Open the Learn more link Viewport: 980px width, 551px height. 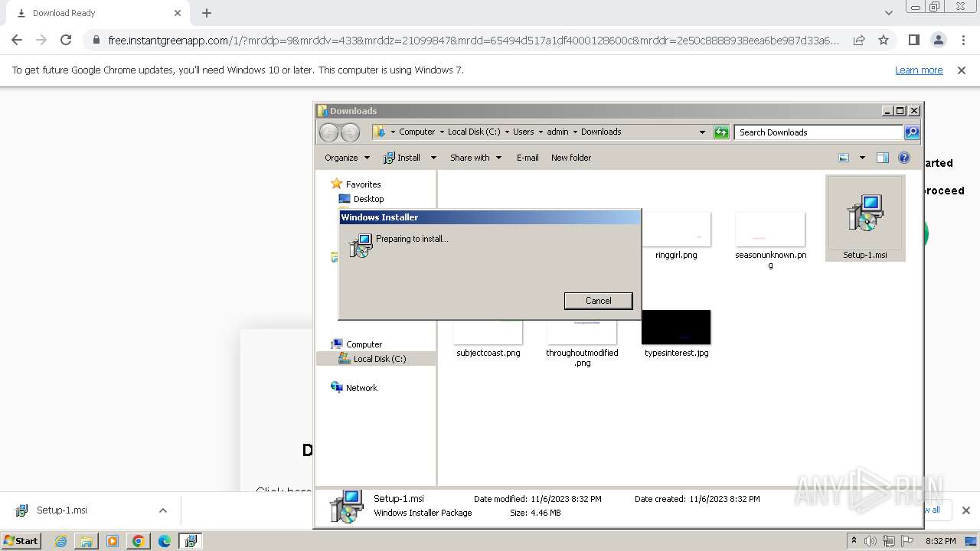[x=919, y=70]
